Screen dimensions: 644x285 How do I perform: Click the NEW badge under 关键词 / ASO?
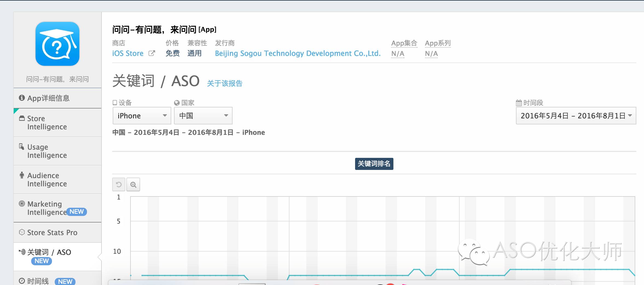(42, 261)
